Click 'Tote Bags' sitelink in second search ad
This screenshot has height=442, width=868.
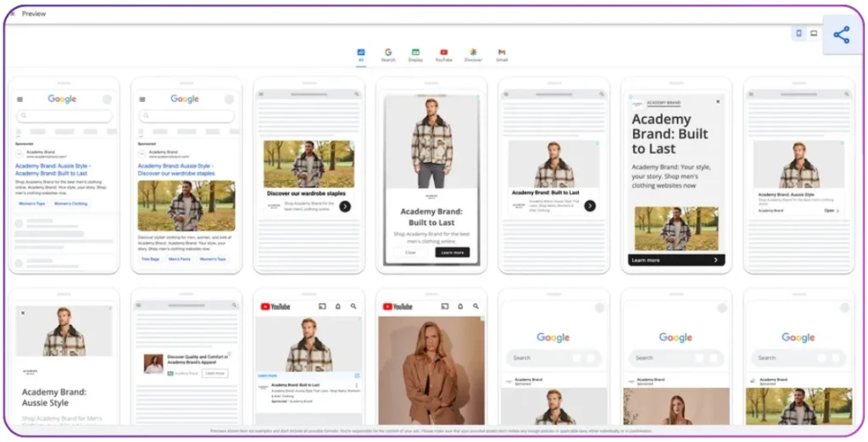(x=150, y=259)
